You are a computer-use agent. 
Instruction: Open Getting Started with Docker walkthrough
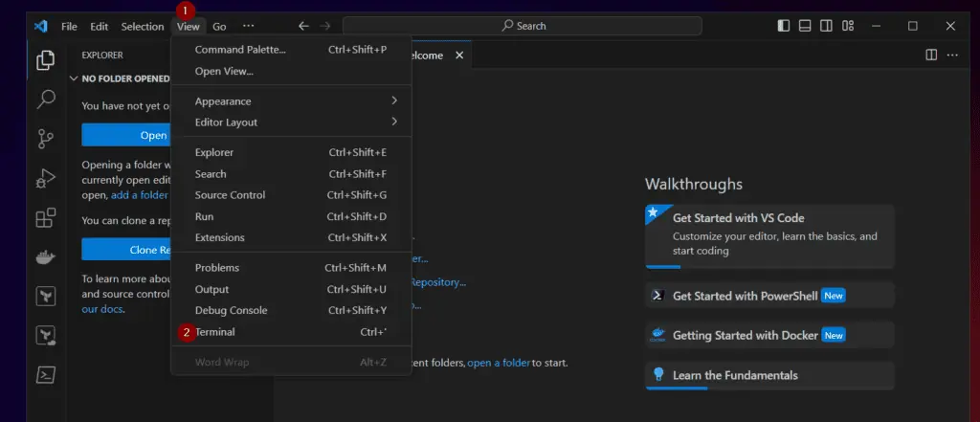(x=770, y=335)
